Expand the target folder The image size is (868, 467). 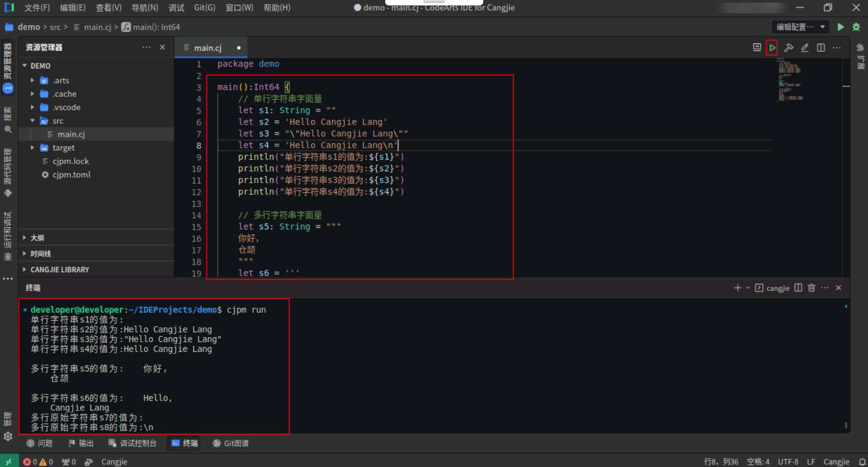[x=32, y=148]
